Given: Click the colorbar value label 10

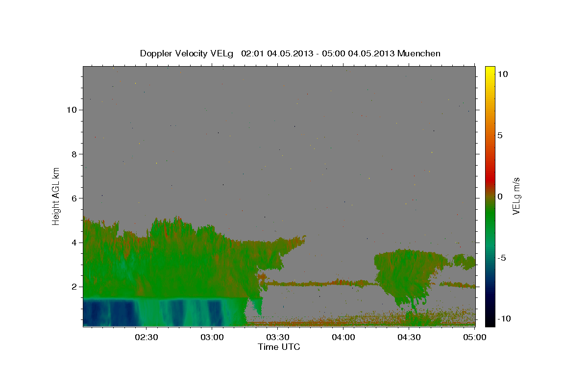Looking at the screenshot, I should (502, 74).
